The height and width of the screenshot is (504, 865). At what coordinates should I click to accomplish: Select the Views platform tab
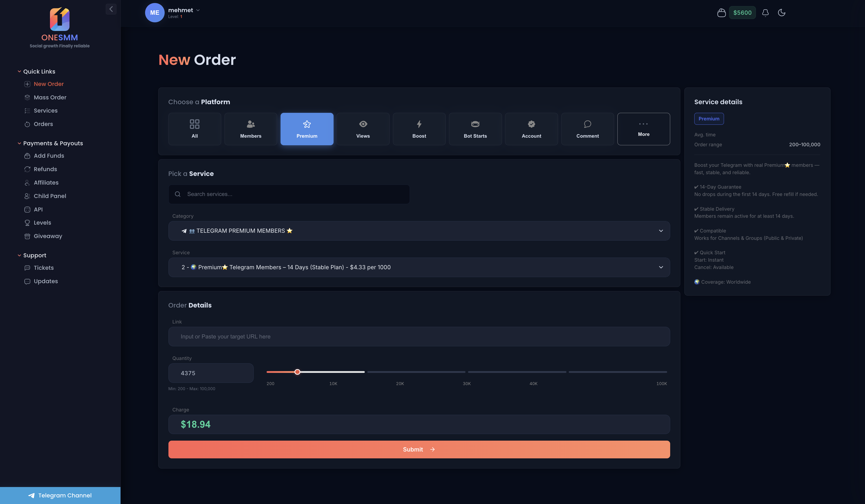click(363, 129)
